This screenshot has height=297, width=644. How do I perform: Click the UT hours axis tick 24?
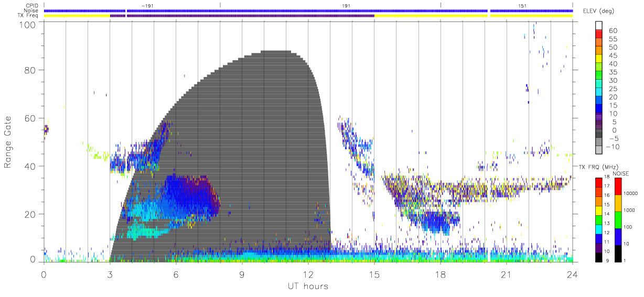pyautogui.click(x=572, y=274)
